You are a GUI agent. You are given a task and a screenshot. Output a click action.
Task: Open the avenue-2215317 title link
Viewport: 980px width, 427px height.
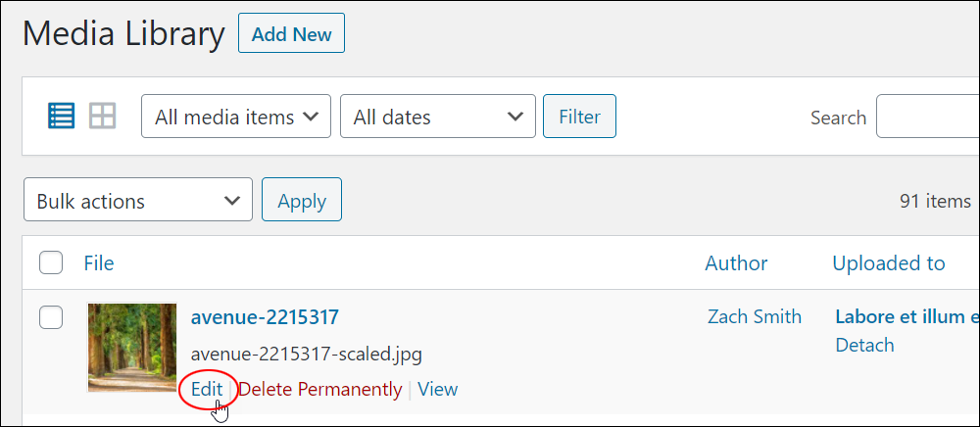[265, 317]
